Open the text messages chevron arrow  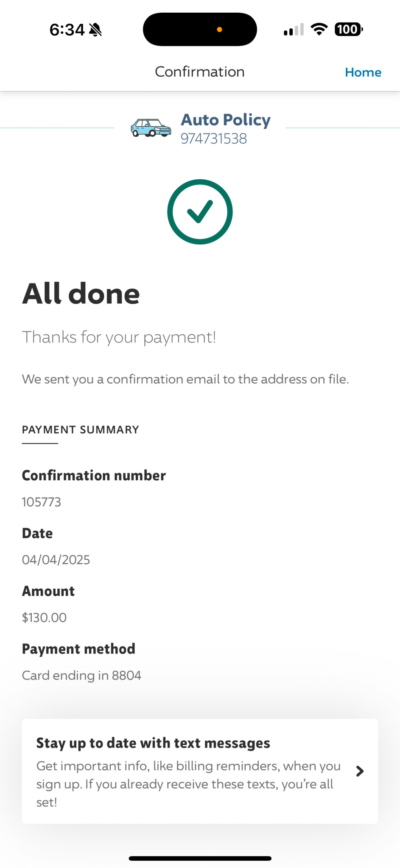360,771
